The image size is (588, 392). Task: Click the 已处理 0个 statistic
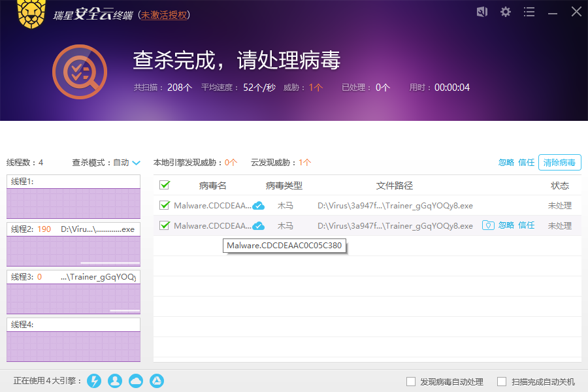click(x=366, y=88)
